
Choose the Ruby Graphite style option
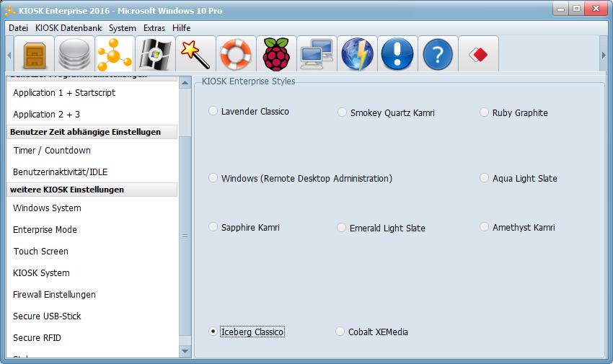(x=485, y=112)
